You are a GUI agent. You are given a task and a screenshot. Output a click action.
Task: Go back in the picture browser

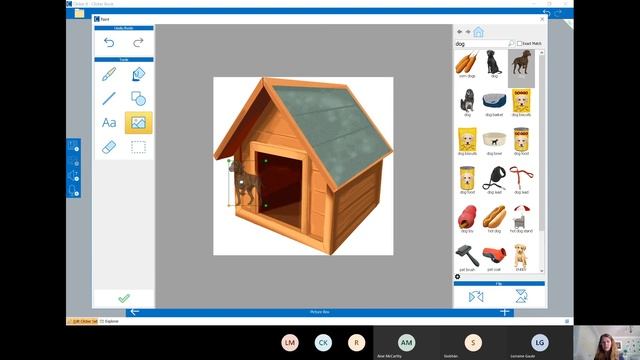click(460, 32)
